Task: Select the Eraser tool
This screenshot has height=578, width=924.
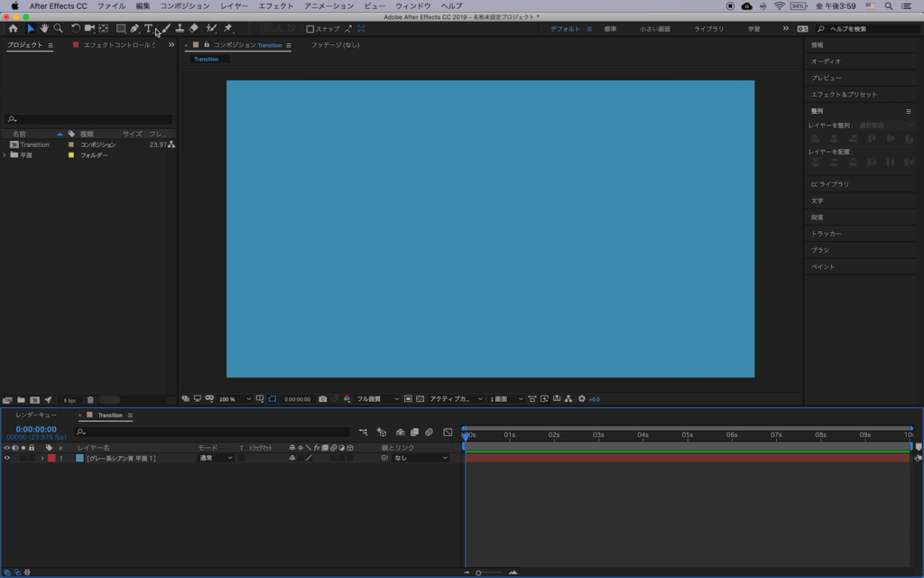Action: tap(194, 29)
